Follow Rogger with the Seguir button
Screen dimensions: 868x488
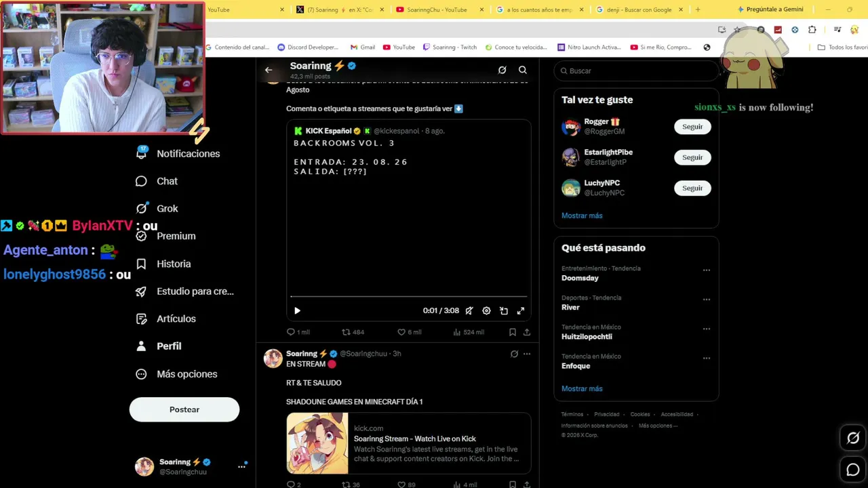click(x=692, y=127)
